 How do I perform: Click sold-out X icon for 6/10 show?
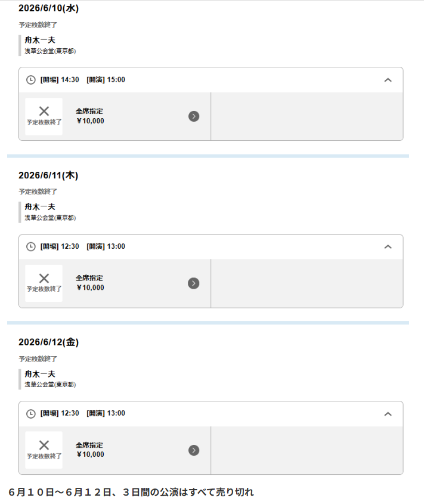(44, 112)
